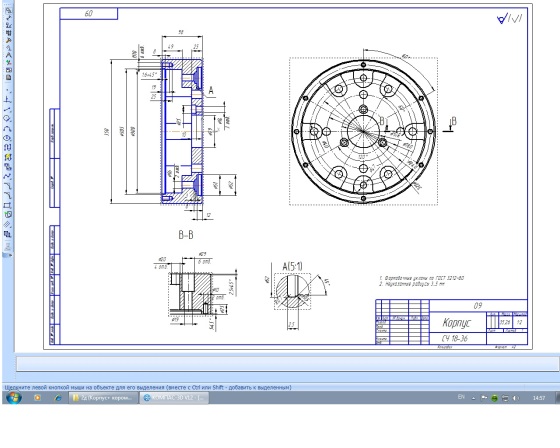Open the Associative Views panel
The height and width of the screenshot is (448, 560).
click(8, 63)
